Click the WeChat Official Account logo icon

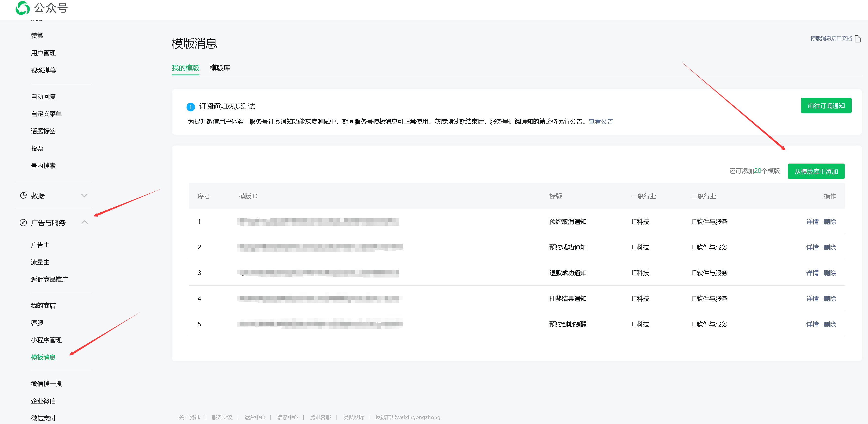(x=23, y=8)
